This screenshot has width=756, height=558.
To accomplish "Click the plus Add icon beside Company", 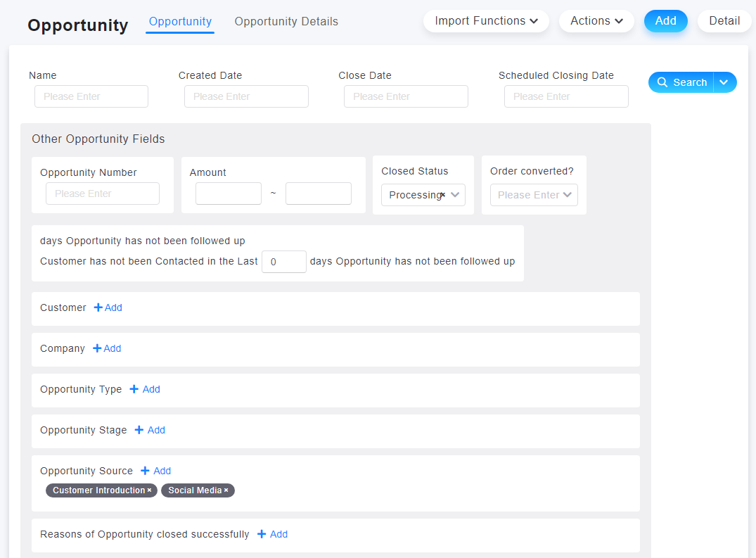I will (x=107, y=348).
